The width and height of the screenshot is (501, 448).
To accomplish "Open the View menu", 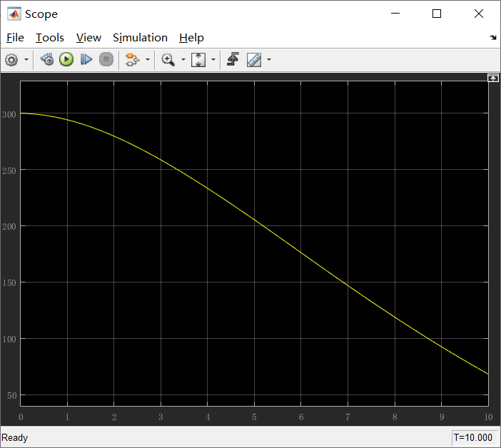I will click(x=88, y=38).
